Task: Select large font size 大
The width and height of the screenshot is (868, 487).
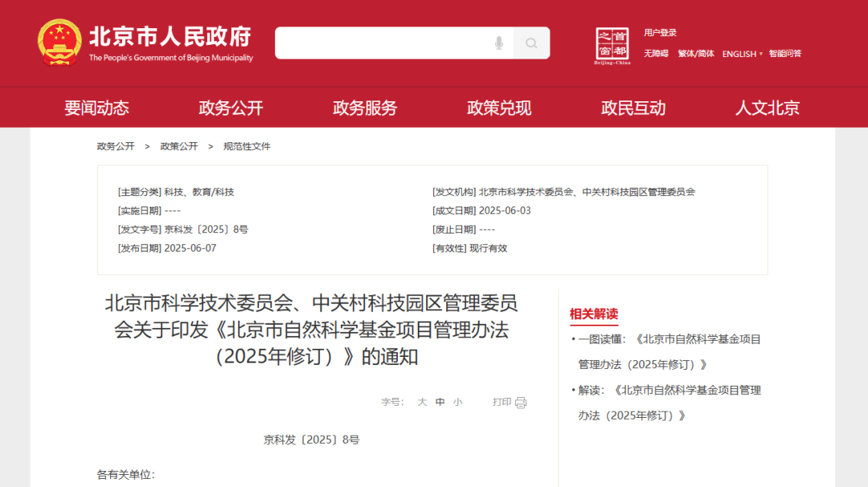Action: click(422, 403)
